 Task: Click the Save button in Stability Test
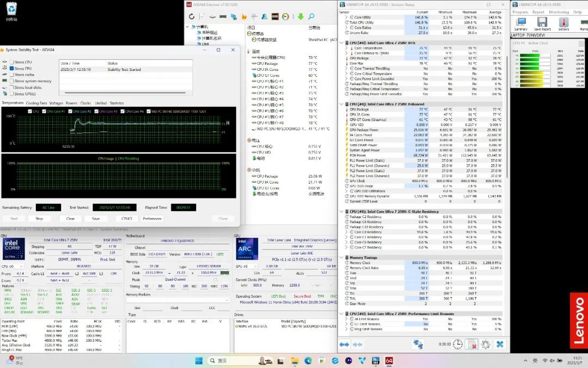[x=96, y=219]
